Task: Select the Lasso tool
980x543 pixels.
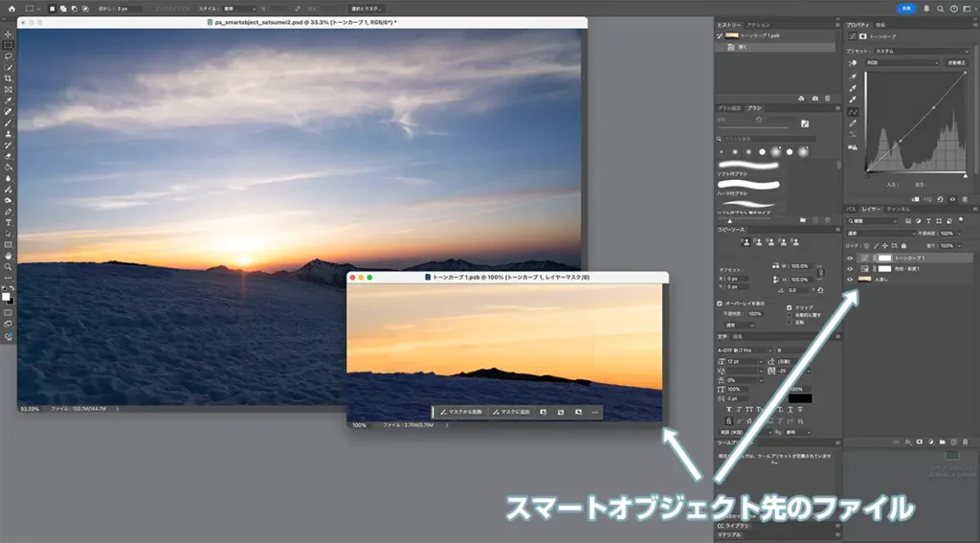Action: [9, 57]
